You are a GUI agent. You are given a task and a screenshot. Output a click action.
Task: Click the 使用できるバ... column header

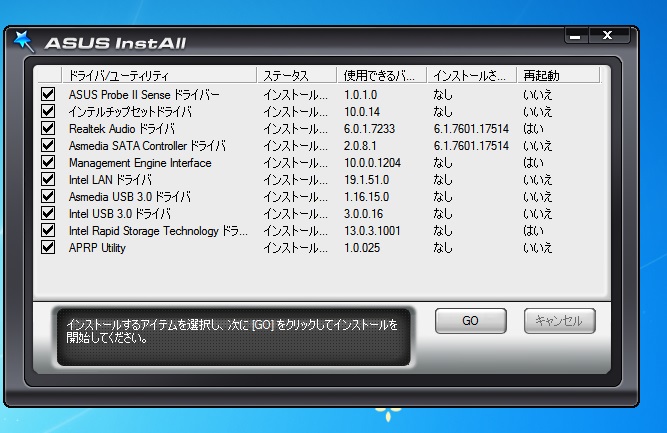[x=382, y=75]
